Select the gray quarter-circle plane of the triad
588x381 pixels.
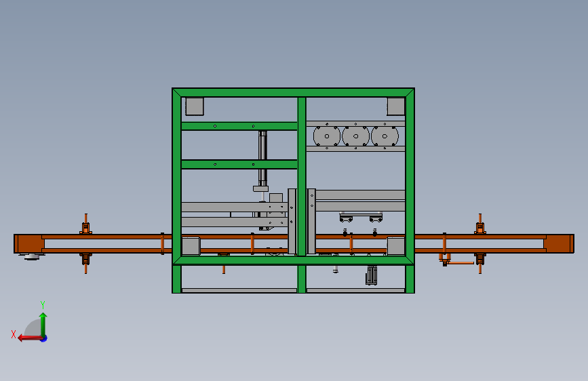click(33, 328)
